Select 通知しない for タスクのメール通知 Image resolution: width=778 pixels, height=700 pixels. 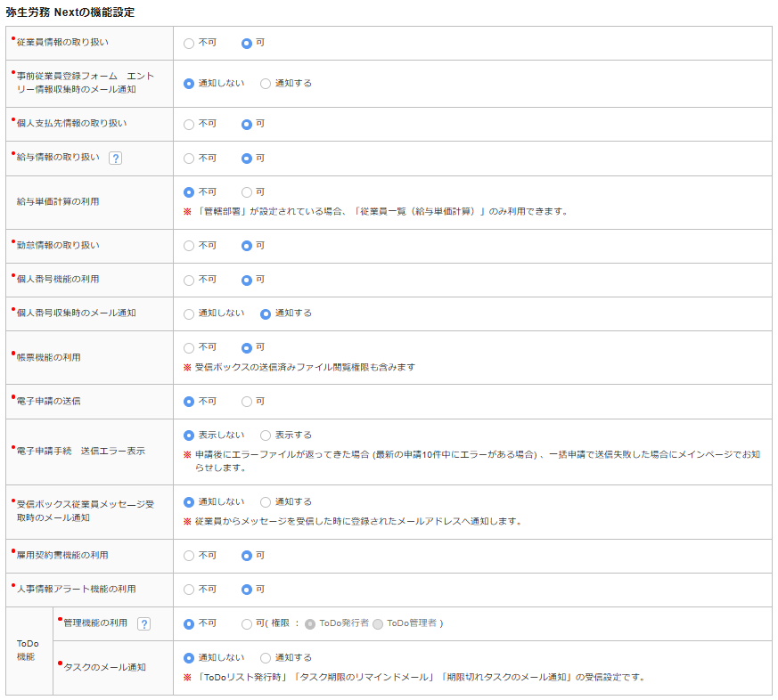pos(189,658)
